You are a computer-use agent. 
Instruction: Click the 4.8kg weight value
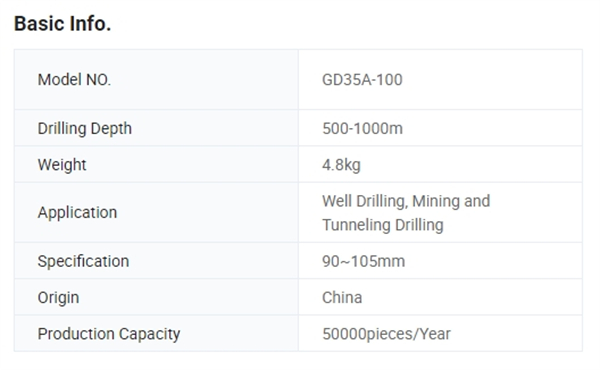(341, 165)
